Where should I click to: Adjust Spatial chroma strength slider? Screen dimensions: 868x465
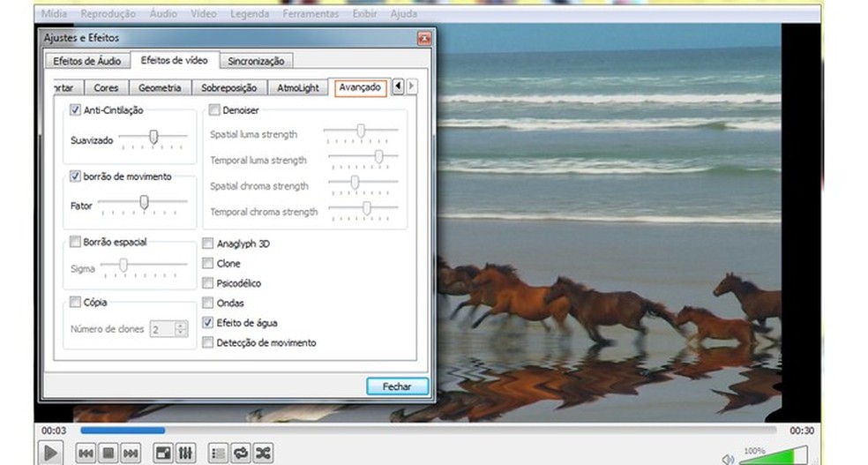[363, 184]
